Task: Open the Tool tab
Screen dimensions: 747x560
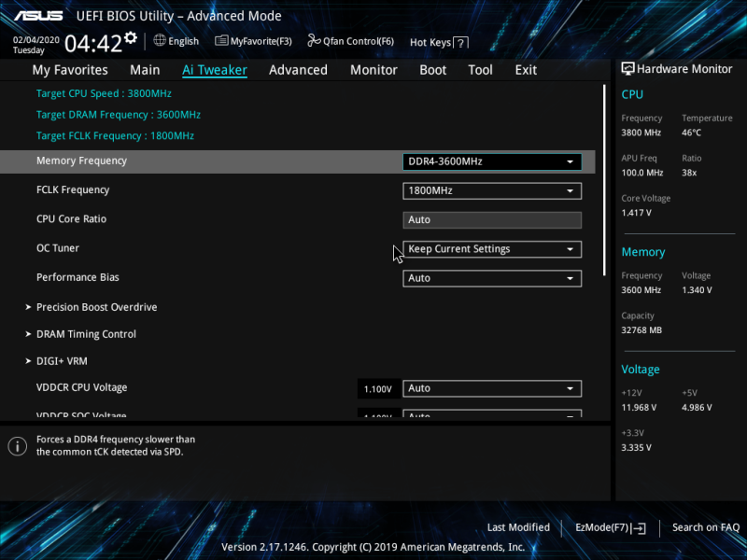Action: 480,70
